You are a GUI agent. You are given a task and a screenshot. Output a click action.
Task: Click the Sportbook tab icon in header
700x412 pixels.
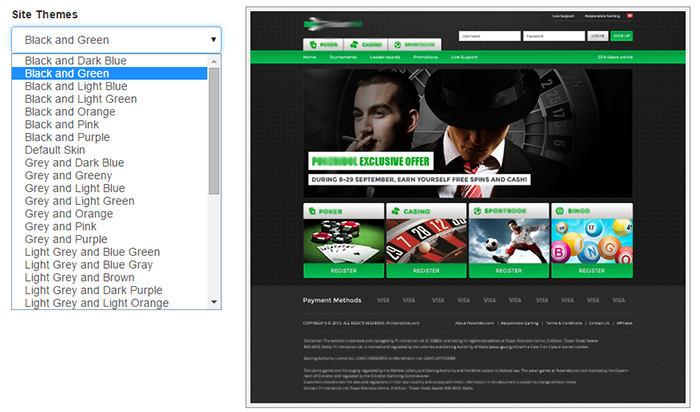397,45
